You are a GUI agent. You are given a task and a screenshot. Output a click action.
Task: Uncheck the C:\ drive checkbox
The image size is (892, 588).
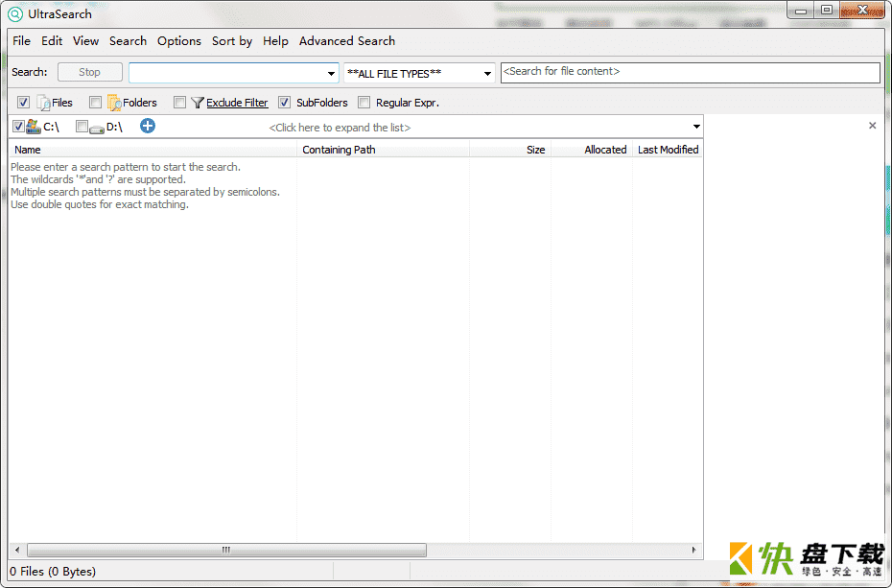pyautogui.click(x=18, y=127)
